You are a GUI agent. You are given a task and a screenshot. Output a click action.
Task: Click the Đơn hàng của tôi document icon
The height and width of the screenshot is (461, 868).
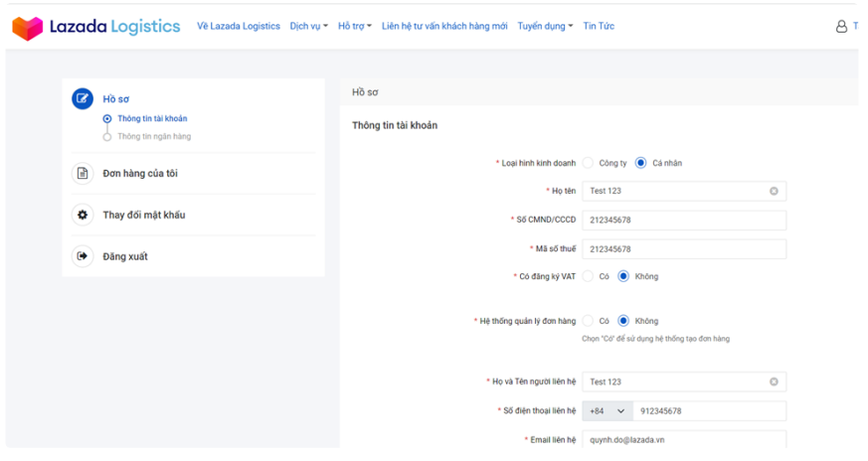coord(83,174)
